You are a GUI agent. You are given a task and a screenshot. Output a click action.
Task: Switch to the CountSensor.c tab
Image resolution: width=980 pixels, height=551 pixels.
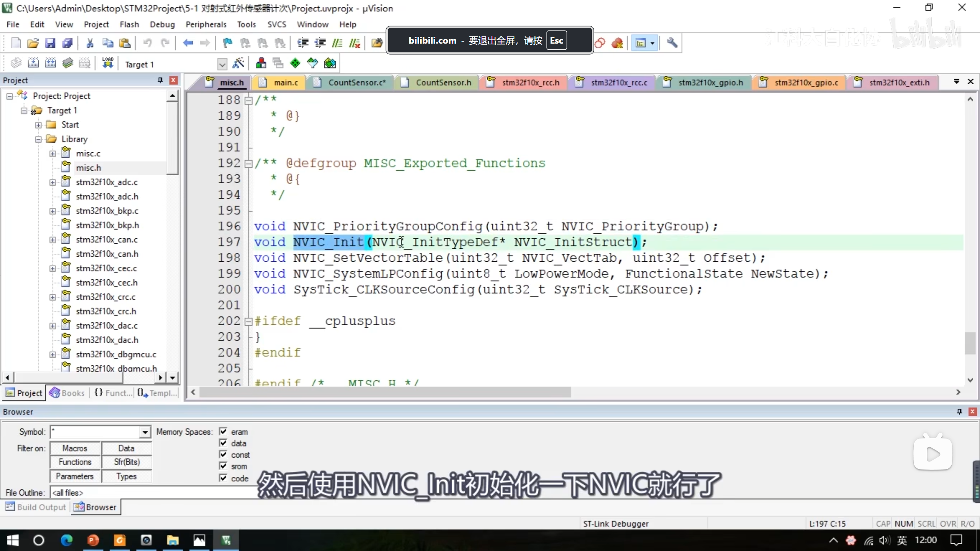point(356,83)
